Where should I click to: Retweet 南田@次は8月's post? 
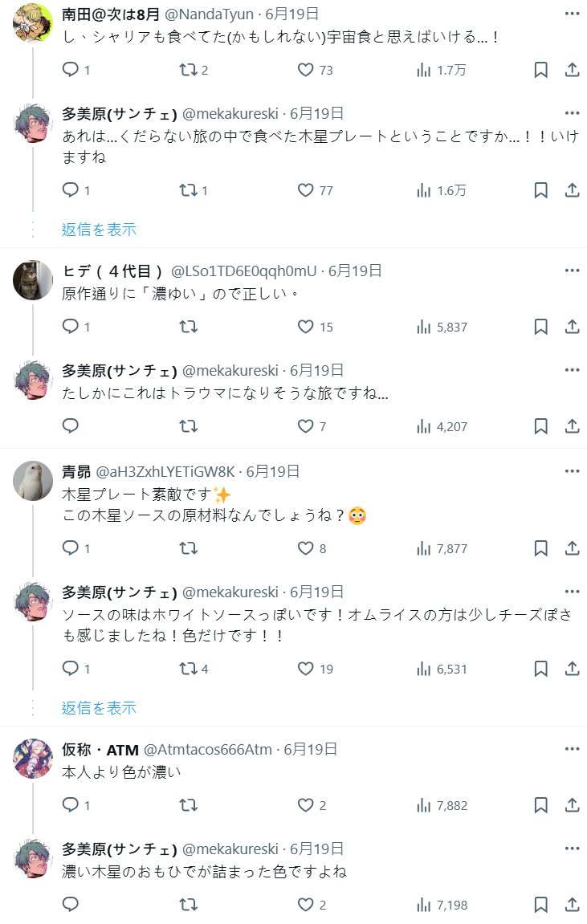(x=188, y=70)
